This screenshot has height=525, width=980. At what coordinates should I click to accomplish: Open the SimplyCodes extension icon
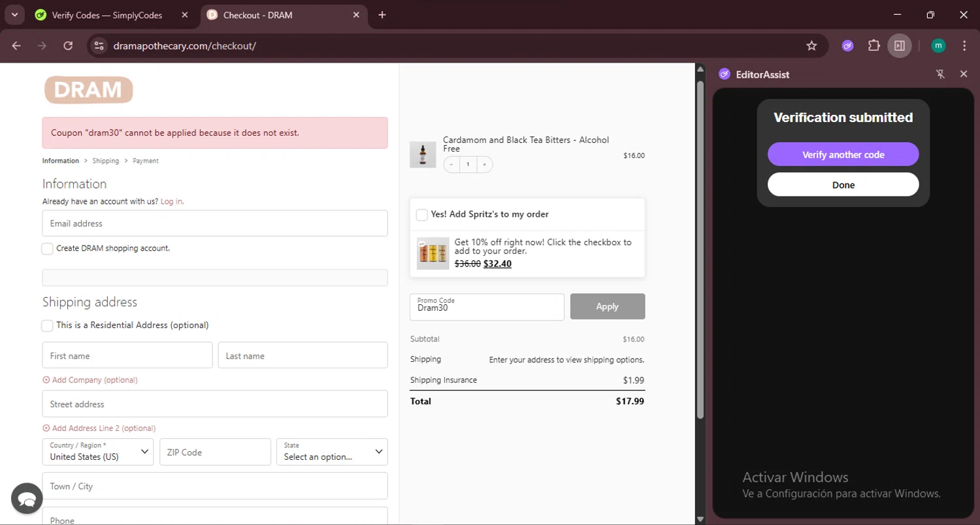[x=847, y=46]
